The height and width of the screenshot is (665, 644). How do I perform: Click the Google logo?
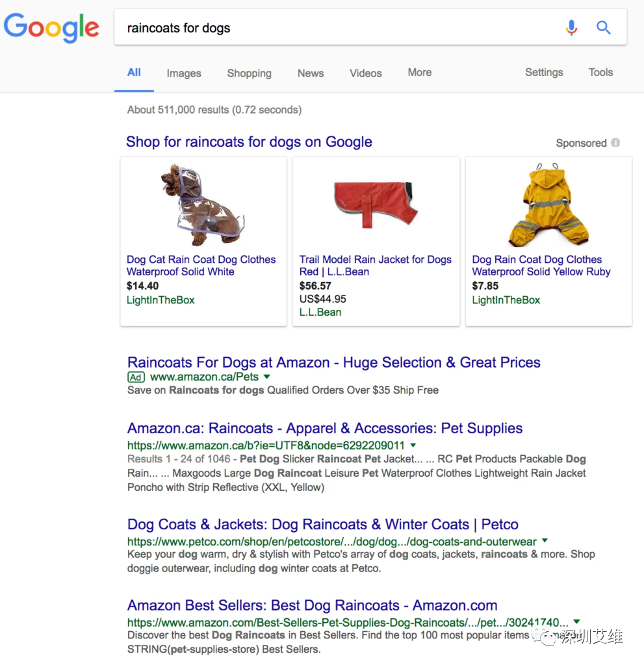(51, 27)
